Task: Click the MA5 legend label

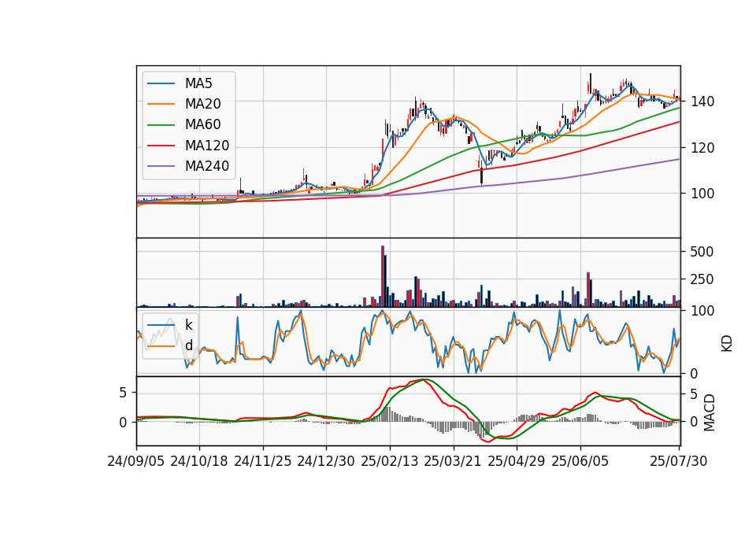Action: click(198, 83)
